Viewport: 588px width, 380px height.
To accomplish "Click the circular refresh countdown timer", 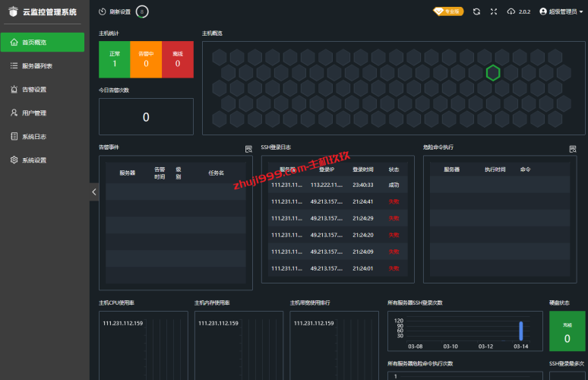I will pyautogui.click(x=142, y=11).
